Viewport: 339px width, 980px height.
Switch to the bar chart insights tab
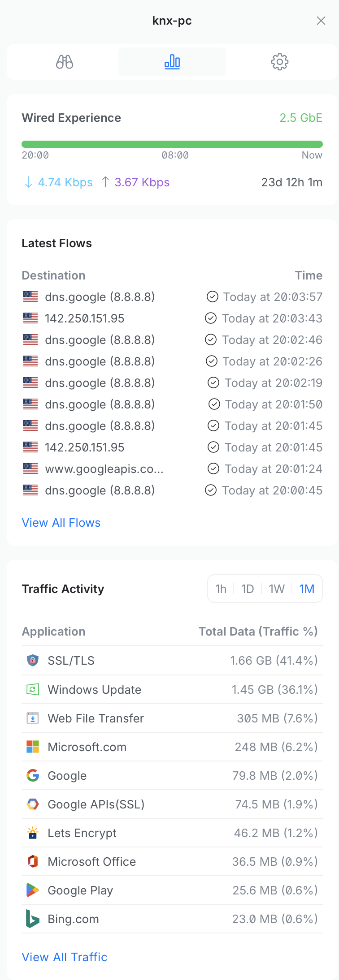[x=172, y=62]
